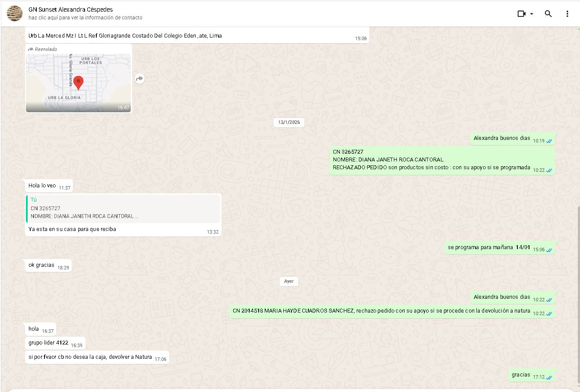Open the chat search magnifier

(x=548, y=14)
